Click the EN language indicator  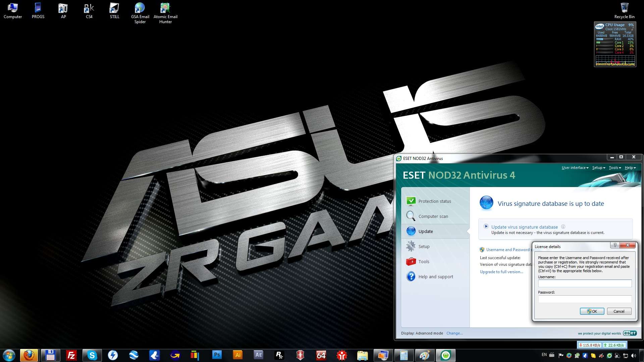544,355
